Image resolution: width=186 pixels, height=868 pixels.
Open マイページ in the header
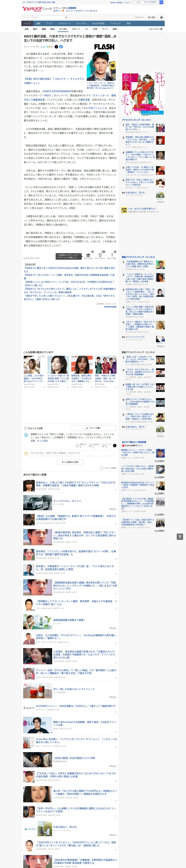(x=139, y=18)
